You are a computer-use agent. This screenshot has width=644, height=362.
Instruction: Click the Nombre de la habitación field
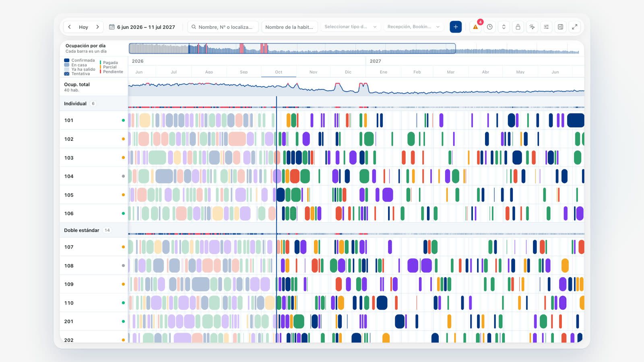pos(289,27)
